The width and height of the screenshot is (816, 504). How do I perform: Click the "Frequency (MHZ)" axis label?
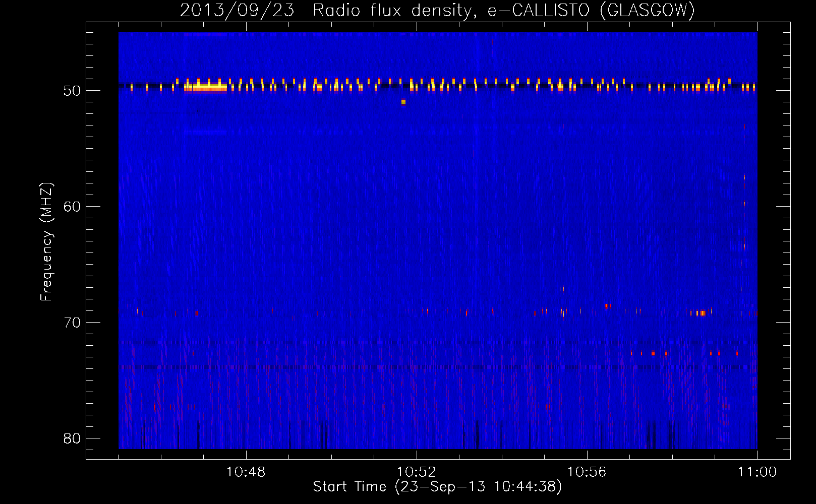46,242
